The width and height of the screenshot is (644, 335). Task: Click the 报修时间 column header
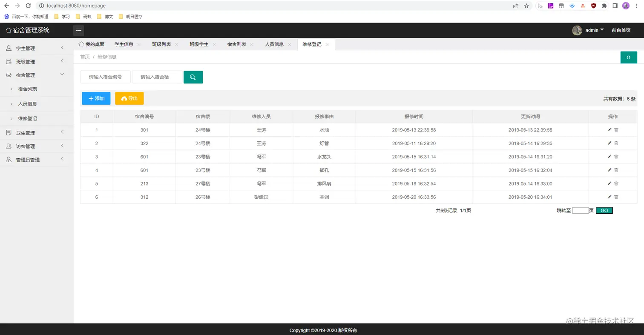click(x=414, y=117)
